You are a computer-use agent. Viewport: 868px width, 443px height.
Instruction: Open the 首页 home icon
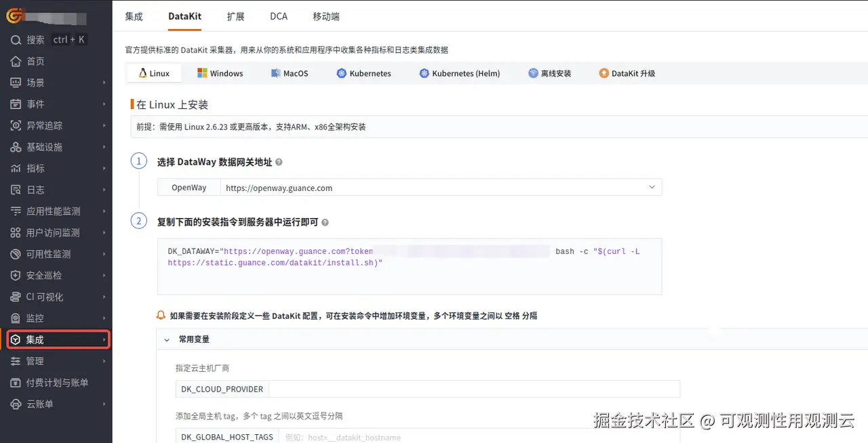tap(16, 62)
